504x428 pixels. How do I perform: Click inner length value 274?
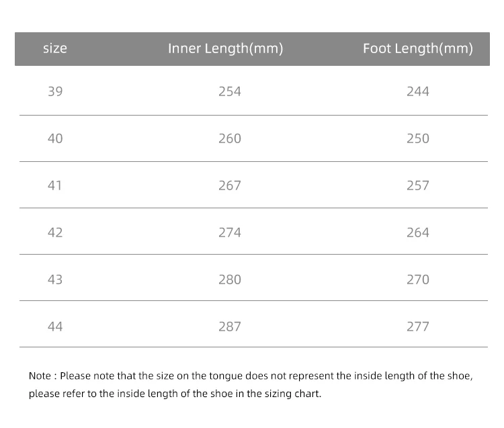(229, 232)
